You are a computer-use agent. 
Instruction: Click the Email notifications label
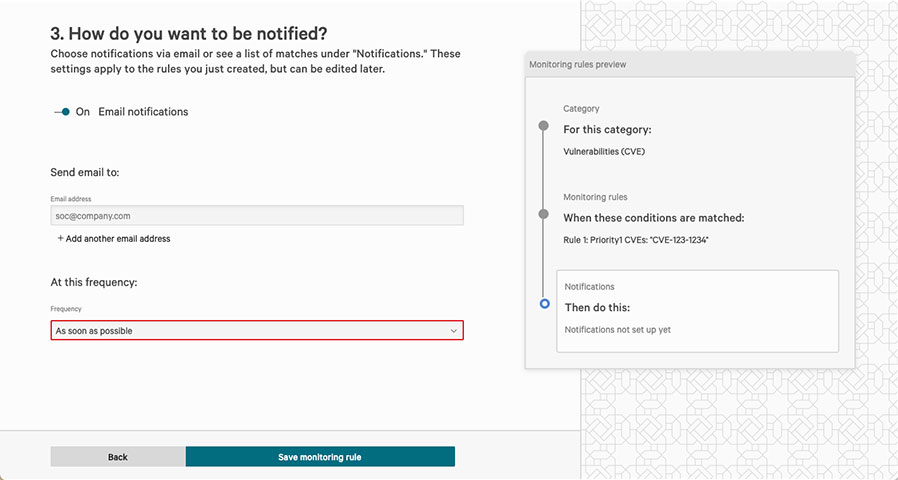pyautogui.click(x=143, y=112)
